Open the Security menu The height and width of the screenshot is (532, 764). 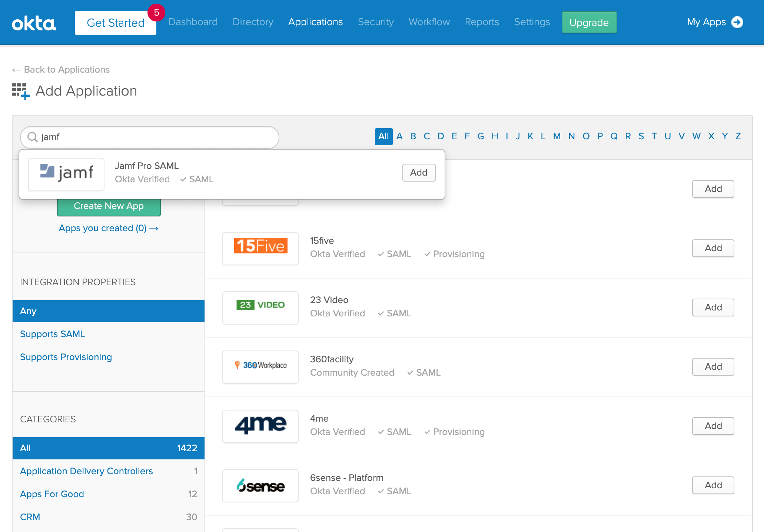click(x=376, y=22)
